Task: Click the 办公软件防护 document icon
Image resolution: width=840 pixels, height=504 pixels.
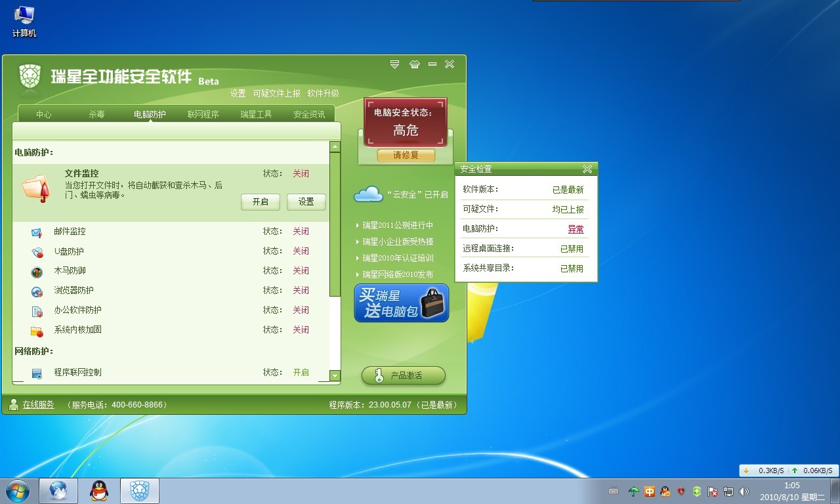Action: click(37, 311)
